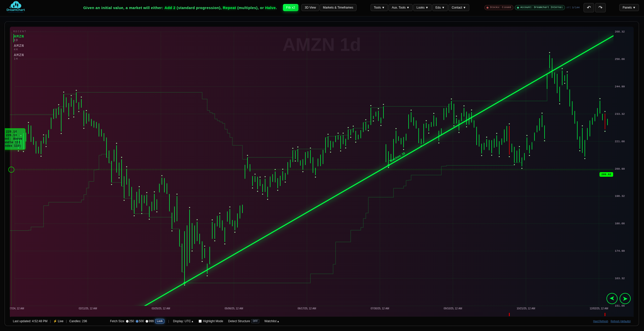Click the circle handle on horizontal price line
This screenshot has width=644, height=331.
click(11, 170)
